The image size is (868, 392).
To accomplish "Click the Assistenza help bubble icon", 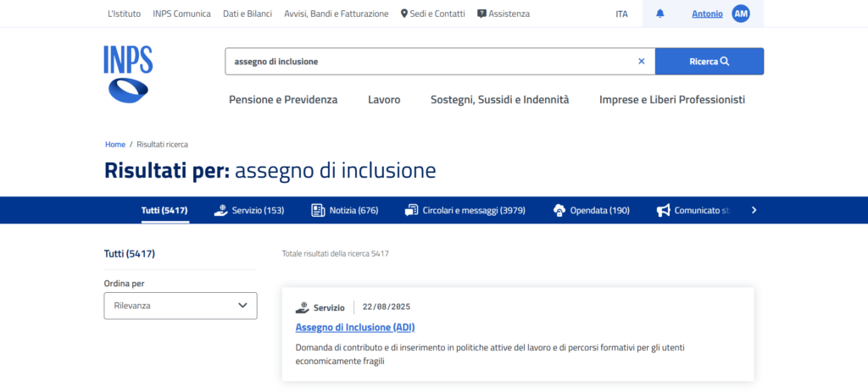I will 481,14.
